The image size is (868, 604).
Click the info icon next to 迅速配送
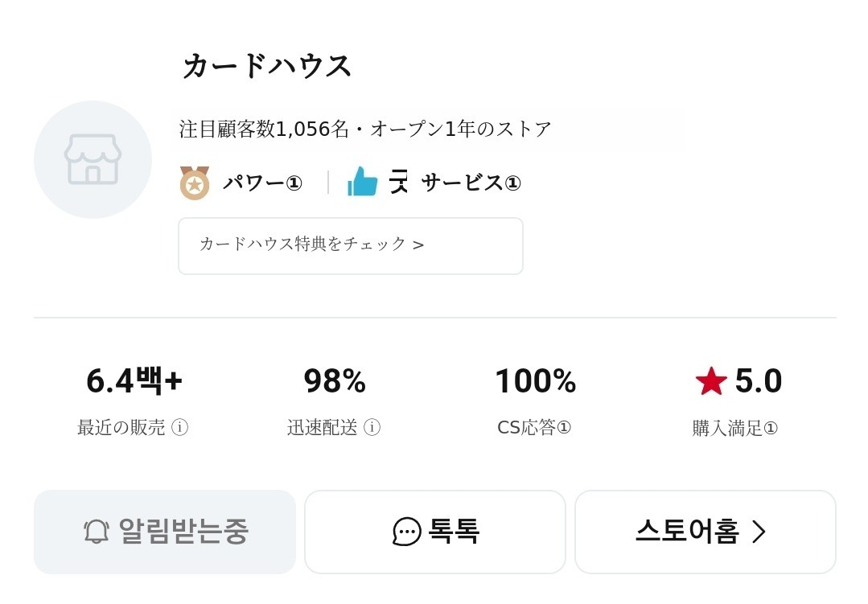pos(372,427)
